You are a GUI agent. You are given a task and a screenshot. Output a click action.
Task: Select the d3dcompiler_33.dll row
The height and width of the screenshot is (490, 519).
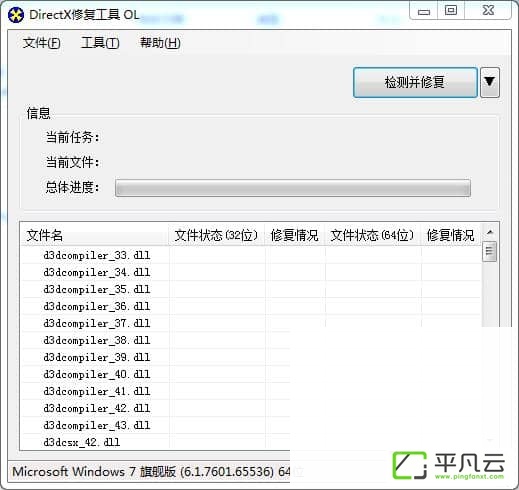point(251,255)
